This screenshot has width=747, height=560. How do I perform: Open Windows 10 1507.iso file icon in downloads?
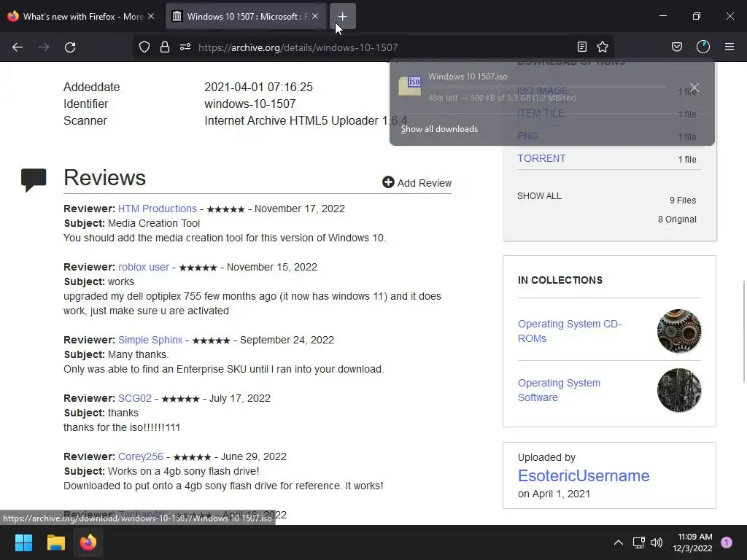[x=410, y=86]
